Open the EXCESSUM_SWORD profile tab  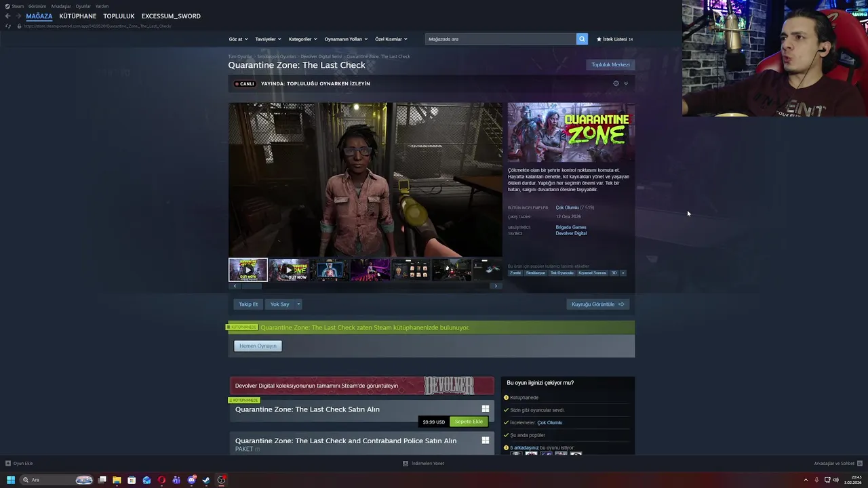(171, 16)
